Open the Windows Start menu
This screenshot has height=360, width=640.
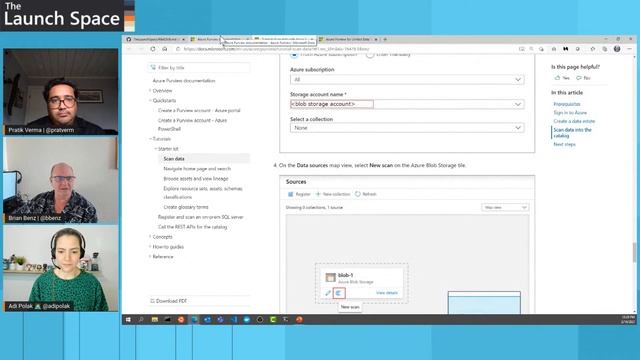[128, 320]
